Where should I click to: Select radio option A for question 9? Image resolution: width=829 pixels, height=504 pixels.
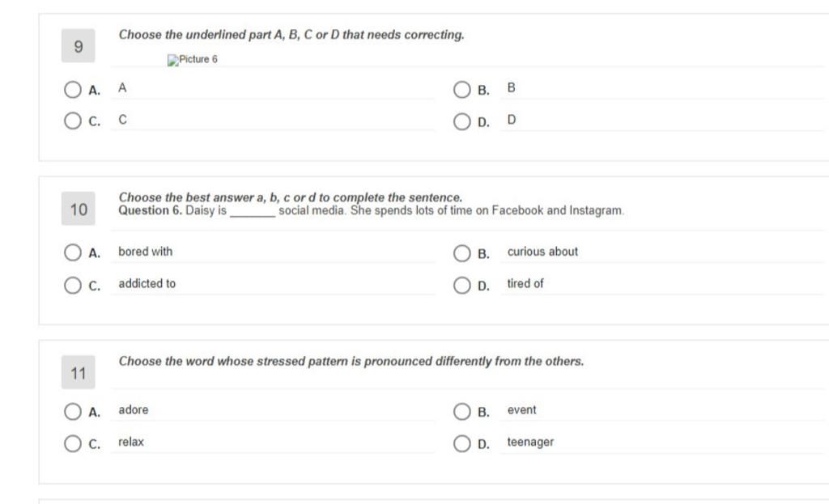(72, 89)
